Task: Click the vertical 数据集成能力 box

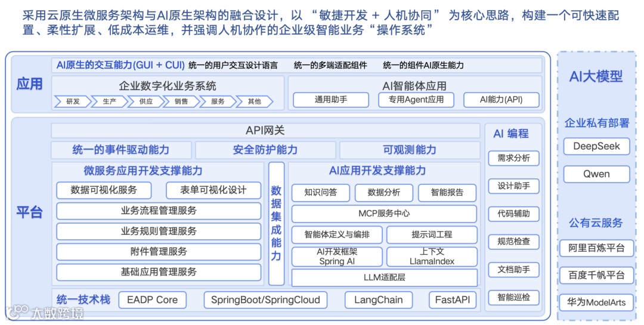Action: pos(276,224)
